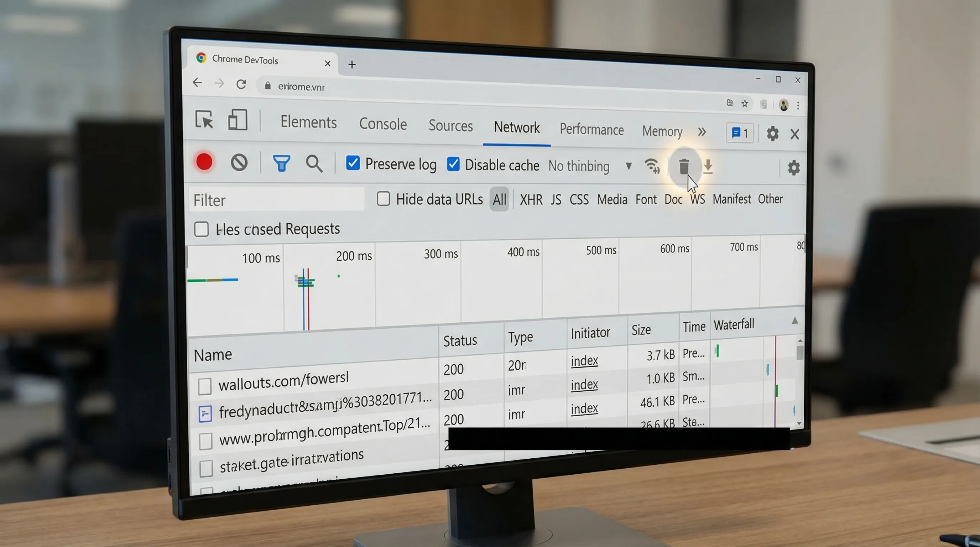Viewport: 980px width, 547px height.
Task: Select the filter funnel icon
Action: pos(282,163)
